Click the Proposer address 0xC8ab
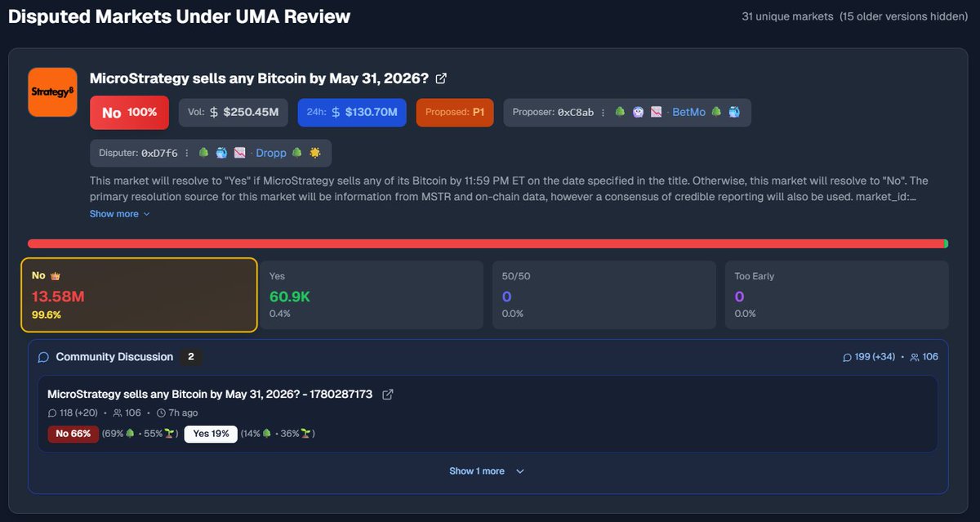This screenshot has height=522, width=980. pos(576,113)
